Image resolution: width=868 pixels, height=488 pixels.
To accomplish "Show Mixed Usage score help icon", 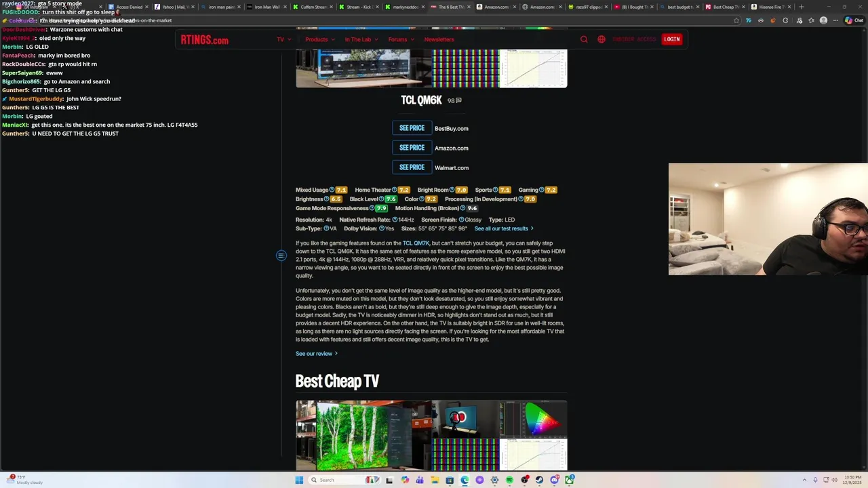I will pos(332,190).
